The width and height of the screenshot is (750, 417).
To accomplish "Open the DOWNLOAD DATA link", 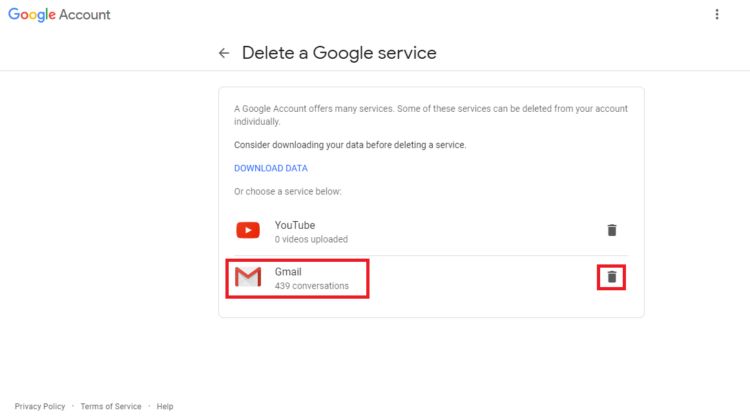I will [271, 168].
